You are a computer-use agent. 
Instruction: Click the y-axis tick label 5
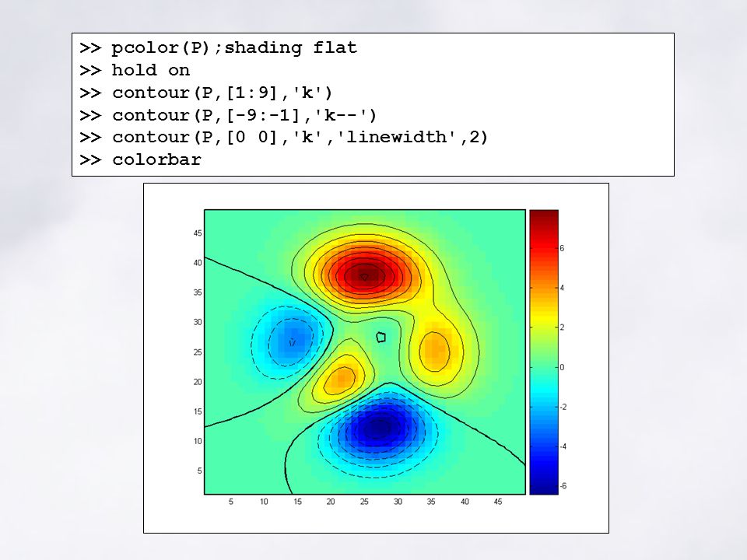pos(199,471)
